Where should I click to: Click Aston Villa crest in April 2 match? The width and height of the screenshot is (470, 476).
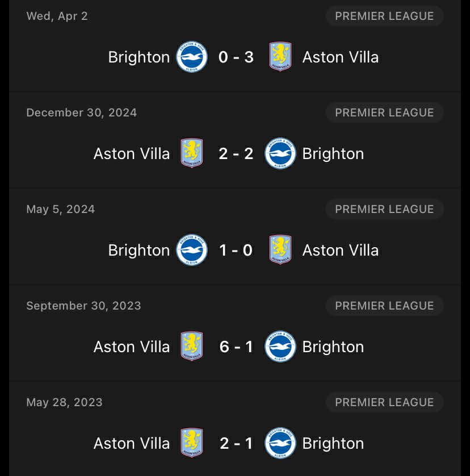tap(280, 57)
